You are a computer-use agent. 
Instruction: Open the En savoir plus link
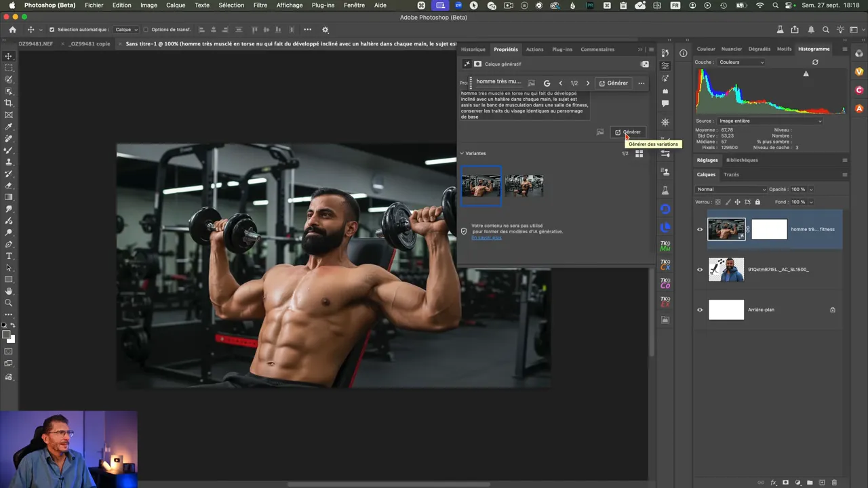[486, 238]
